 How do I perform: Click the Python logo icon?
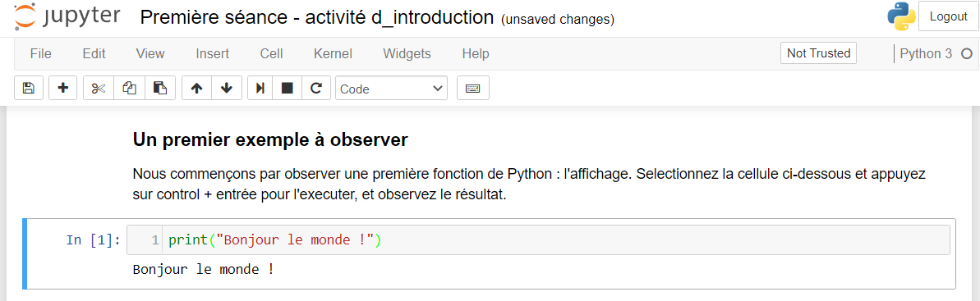tap(901, 17)
